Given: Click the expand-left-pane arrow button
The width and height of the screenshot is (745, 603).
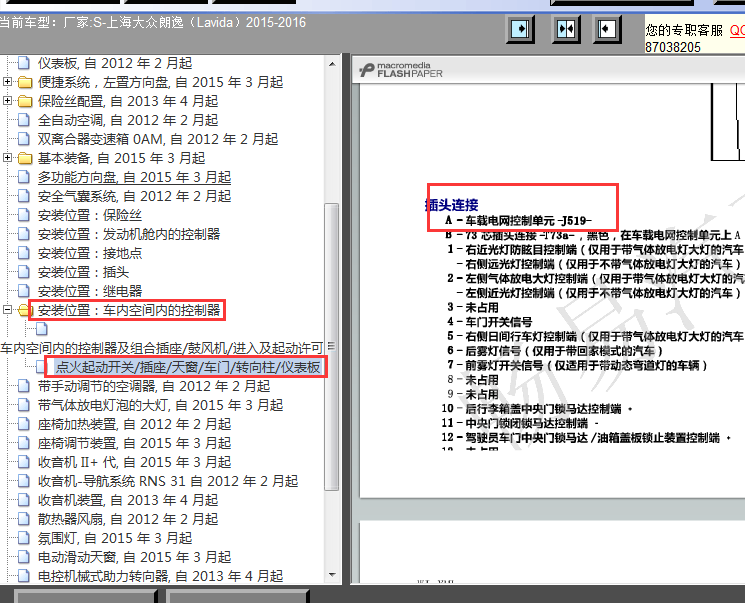Looking at the screenshot, I should click(607, 29).
